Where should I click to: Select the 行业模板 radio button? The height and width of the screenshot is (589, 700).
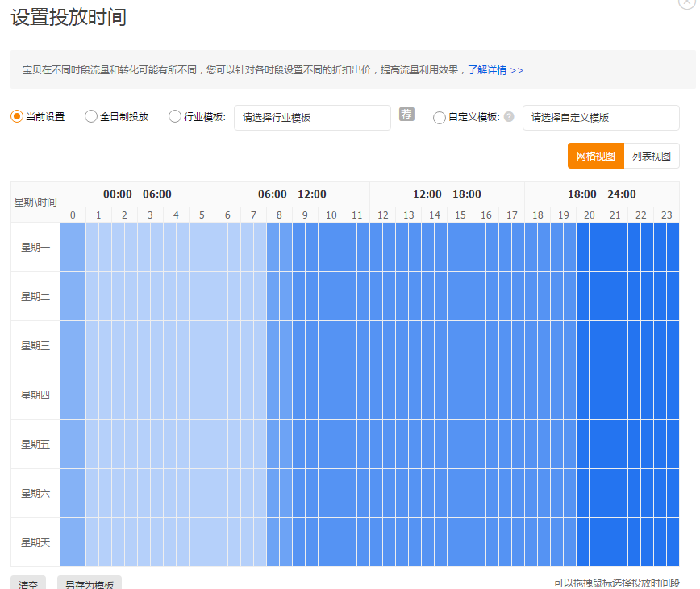(175, 117)
